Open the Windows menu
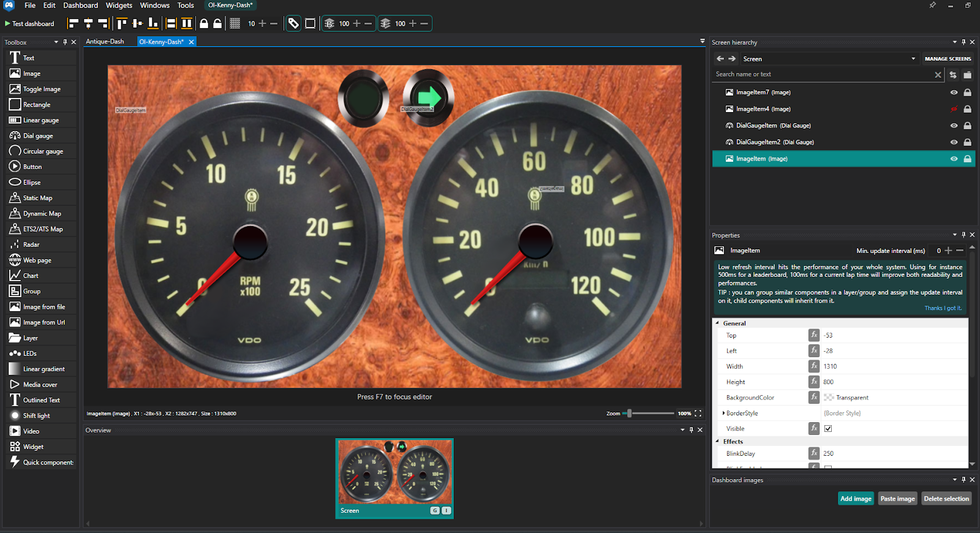Screen dimensions: 980x533 (x=155, y=6)
